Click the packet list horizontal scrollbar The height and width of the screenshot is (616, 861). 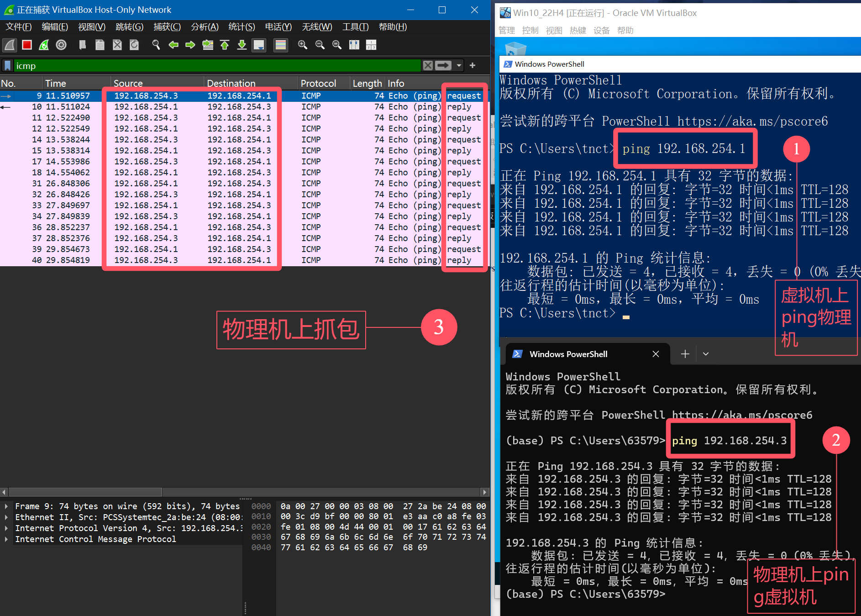85,492
